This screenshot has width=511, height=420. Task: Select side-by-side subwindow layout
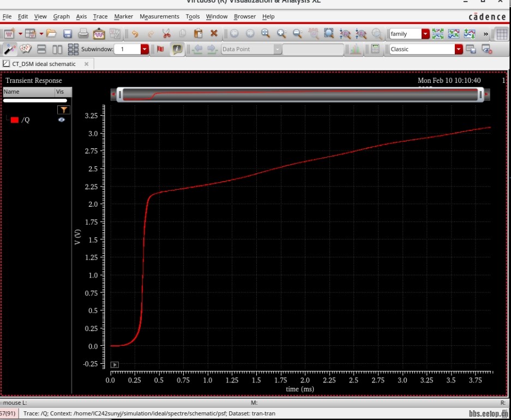[x=57, y=49]
